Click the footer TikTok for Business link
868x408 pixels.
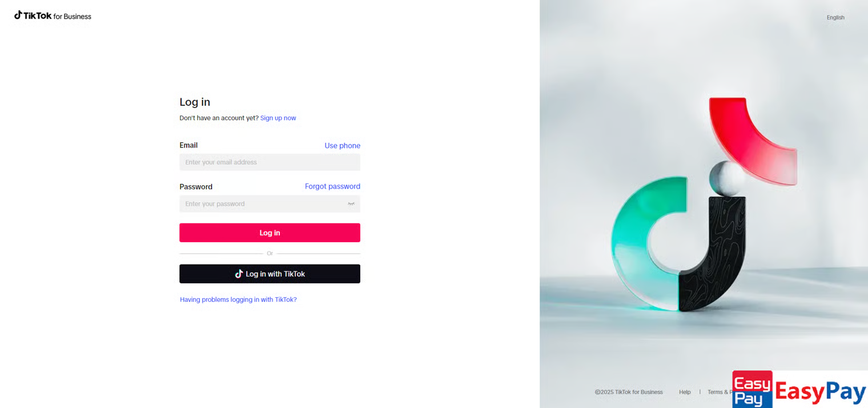[639, 392]
